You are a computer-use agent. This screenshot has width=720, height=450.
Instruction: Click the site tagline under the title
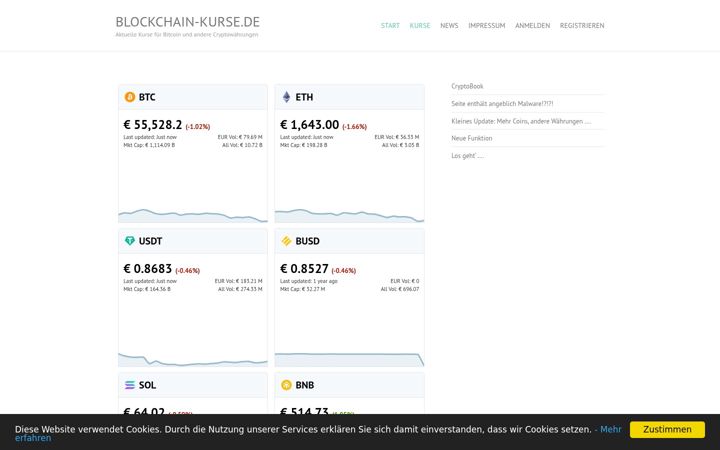click(x=187, y=35)
